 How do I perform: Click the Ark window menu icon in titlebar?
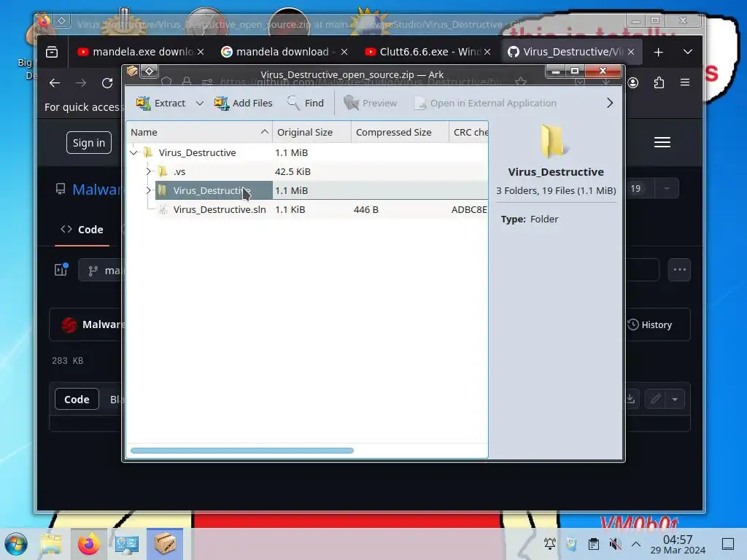coord(132,71)
